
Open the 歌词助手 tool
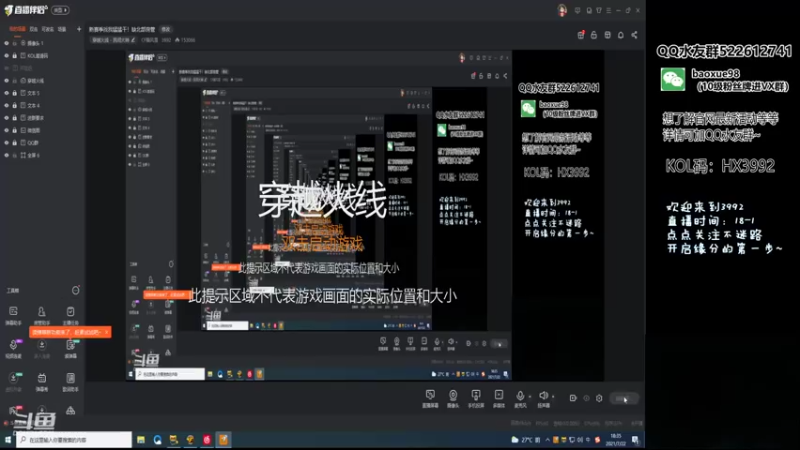70,382
